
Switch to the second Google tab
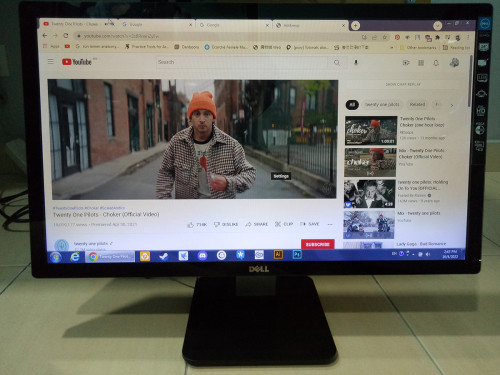pyautogui.click(x=234, y=25)
